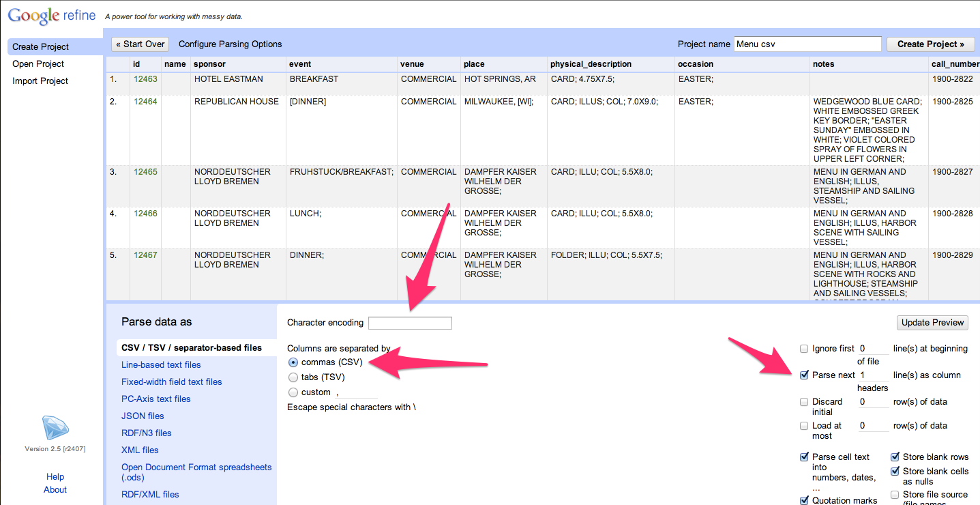Tick the Discard initial rows checkbox

pyautogui.click(x=804, y=402)
